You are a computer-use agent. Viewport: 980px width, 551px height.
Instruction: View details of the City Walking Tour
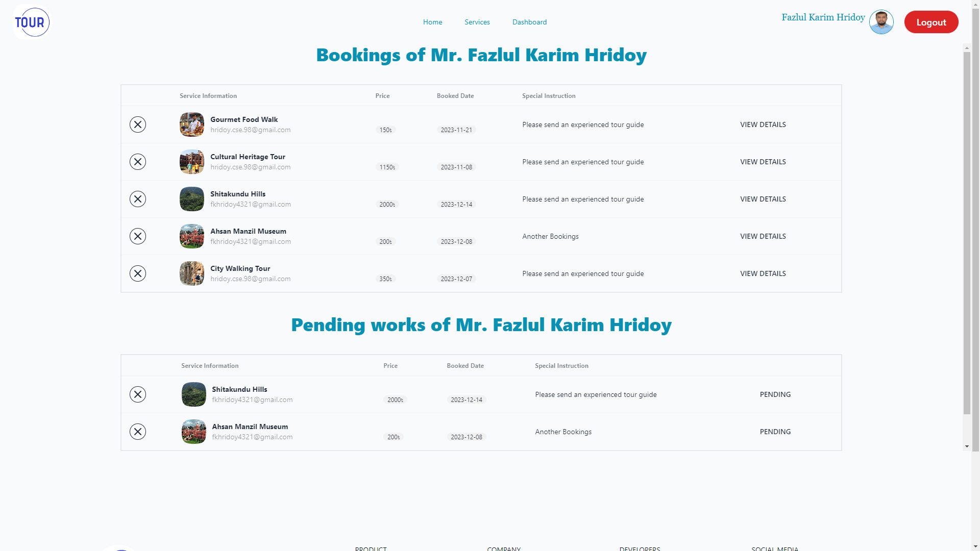coord(763,273)
